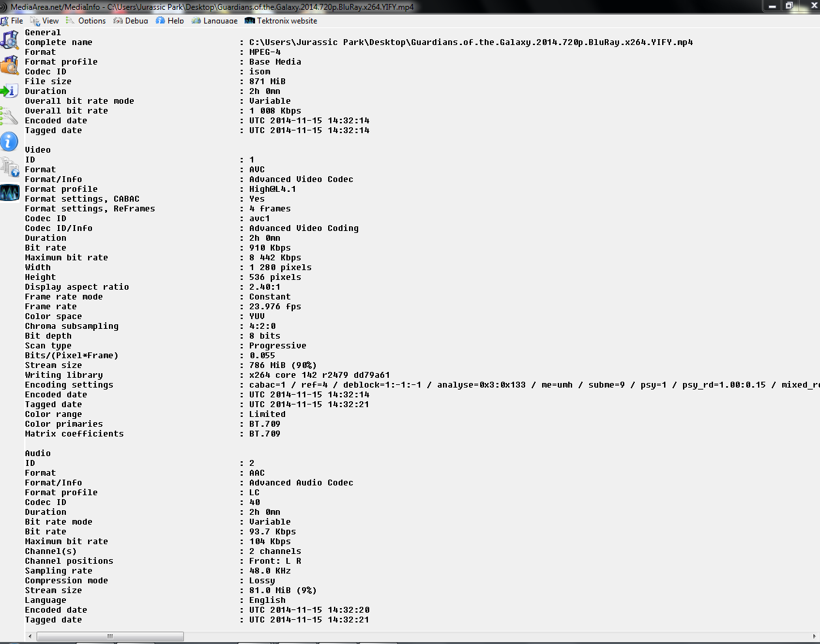Image resolution: width=820 pixels, height=644 pixels.
Task: Click the 'Lossy' compression mode value
Action: tap(262, 581)
